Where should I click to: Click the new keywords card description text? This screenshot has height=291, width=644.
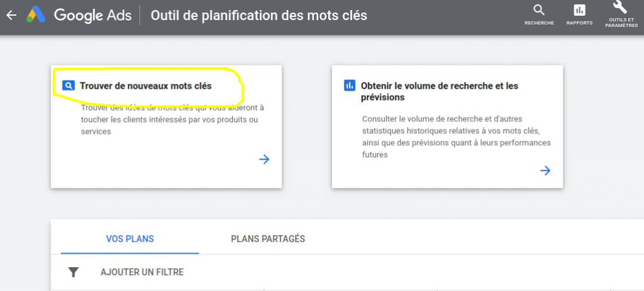(x=172, y=119)
